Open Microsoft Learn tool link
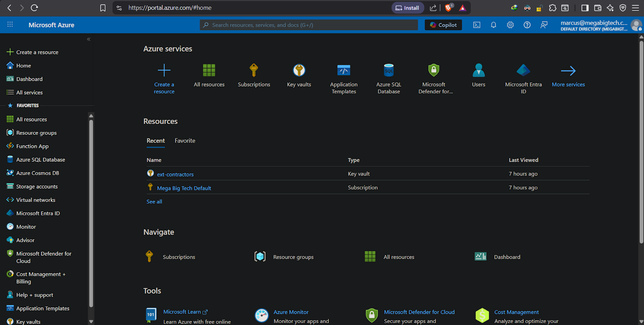Image resolution: width=644 pixels, height=325 pixels. click(x=185, y=312)
